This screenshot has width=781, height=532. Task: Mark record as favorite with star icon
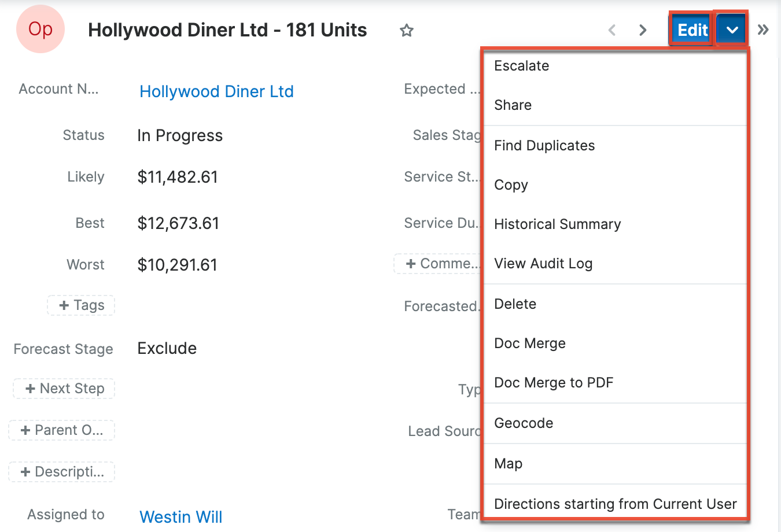[407, 31]
